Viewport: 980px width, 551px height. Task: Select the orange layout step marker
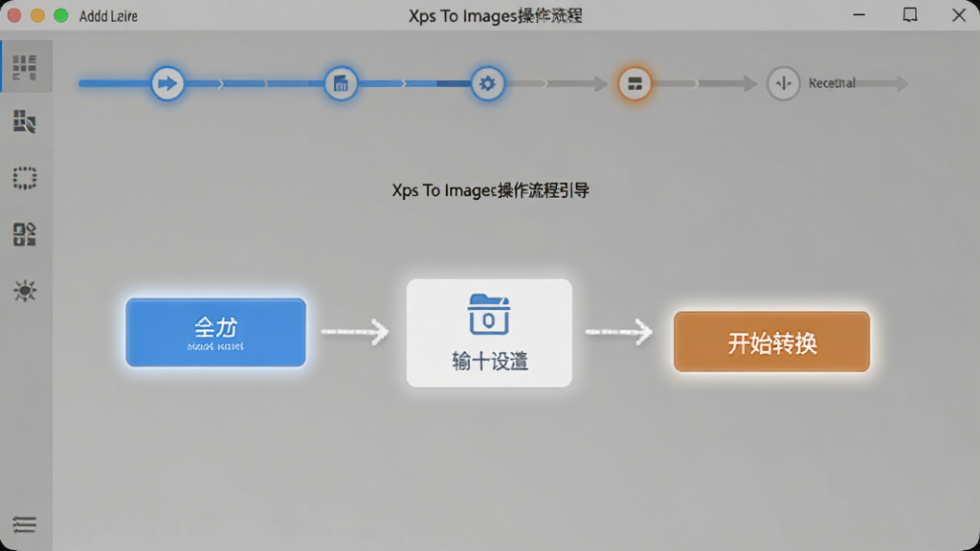pyautogui.click(x=635, y=83)
